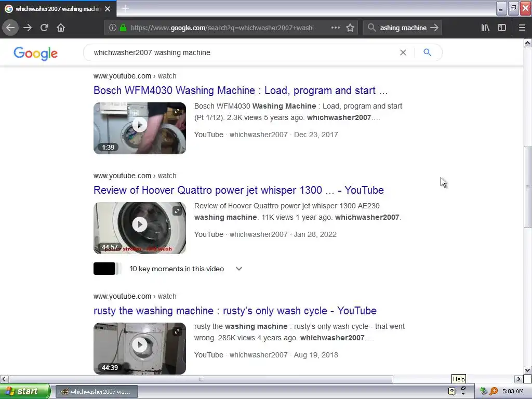Click the youtube.com › watch path above Hoover
The height and width of the screenshot is (399, 532).
135,176
